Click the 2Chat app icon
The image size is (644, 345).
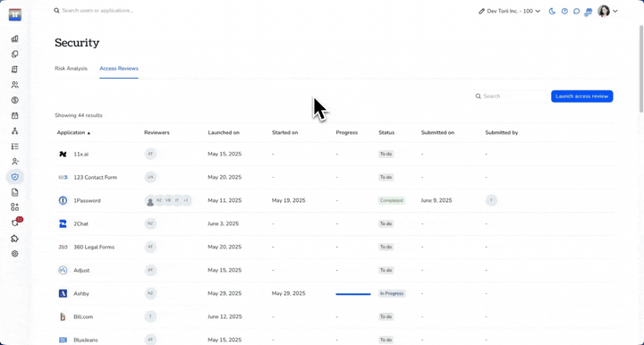tap(63, 223)
